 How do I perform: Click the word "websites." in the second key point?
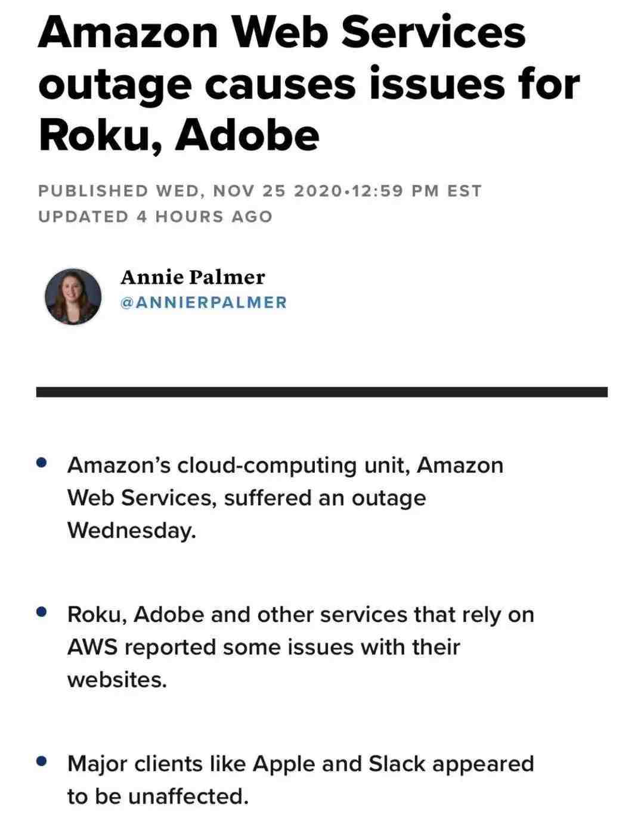click(x=117, y=679)
